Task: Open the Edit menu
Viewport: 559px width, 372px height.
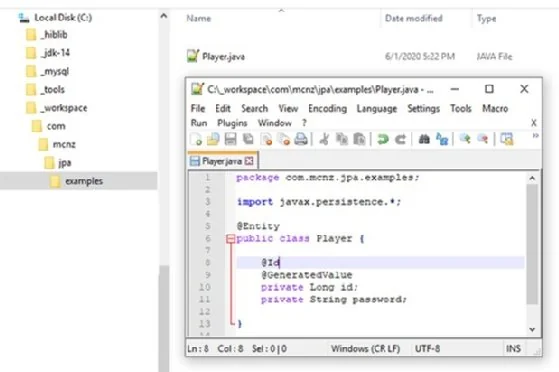Action: point(223,108)
